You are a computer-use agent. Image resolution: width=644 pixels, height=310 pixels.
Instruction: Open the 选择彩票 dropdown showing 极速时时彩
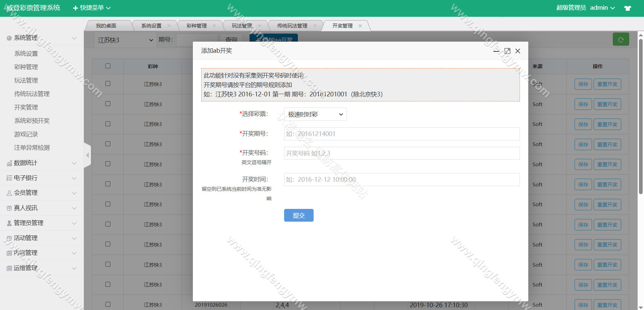tap(315, 115)
